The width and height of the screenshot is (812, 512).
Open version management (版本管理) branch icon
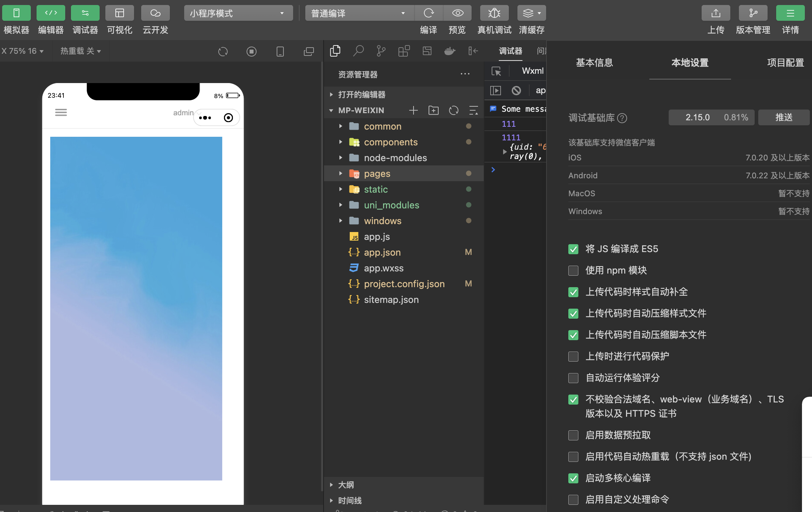(753, 13)
